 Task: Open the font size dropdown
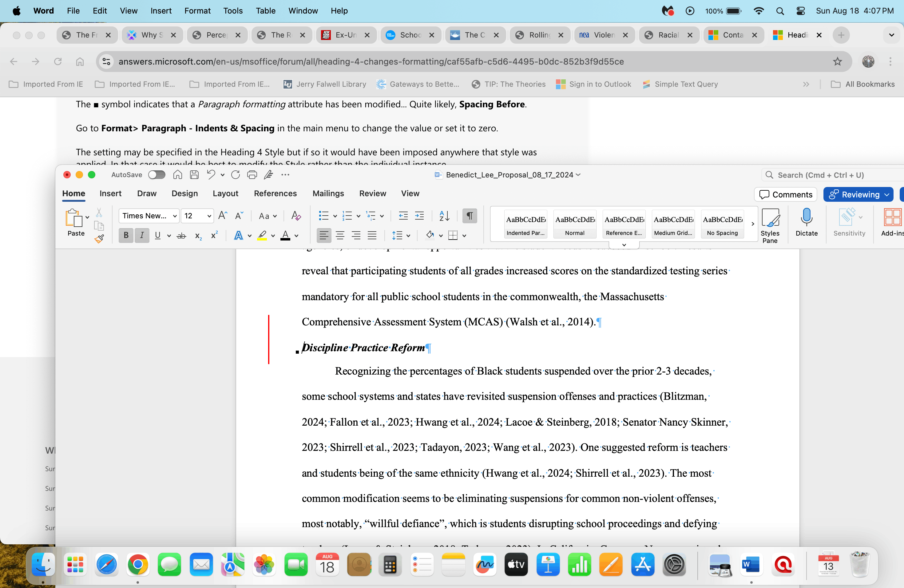pyautogui.click(x=209, y=216)
